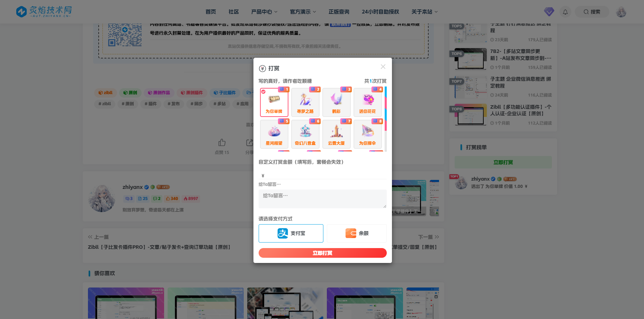The width and height of the screenshot is (644, 319).
Task: Select the 奇幻八音盒 music box gift
Action: 305,134
